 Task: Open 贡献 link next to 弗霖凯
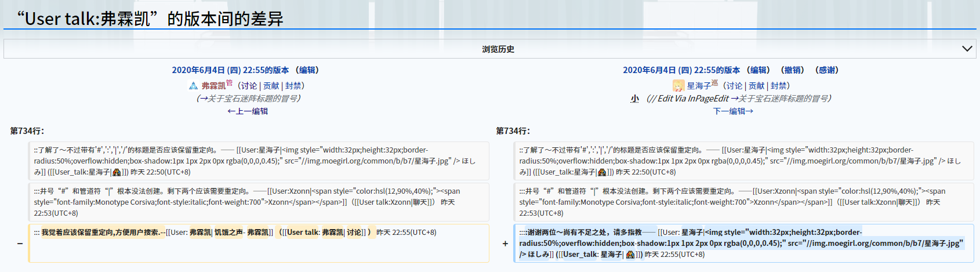tap(271, 86)
